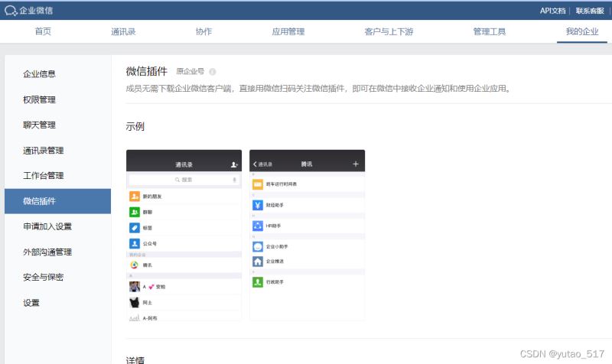Open the API文档 link

click(552, 11)
